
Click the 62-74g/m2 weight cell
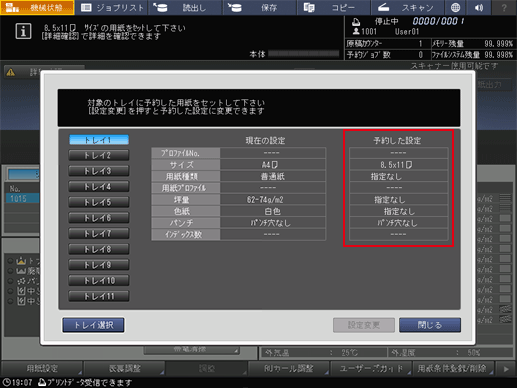[x=273, y=200]
